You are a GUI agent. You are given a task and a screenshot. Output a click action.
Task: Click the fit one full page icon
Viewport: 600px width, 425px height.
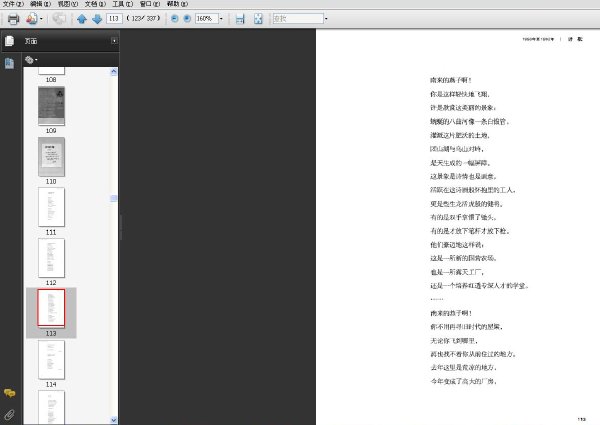click(258, 19)
